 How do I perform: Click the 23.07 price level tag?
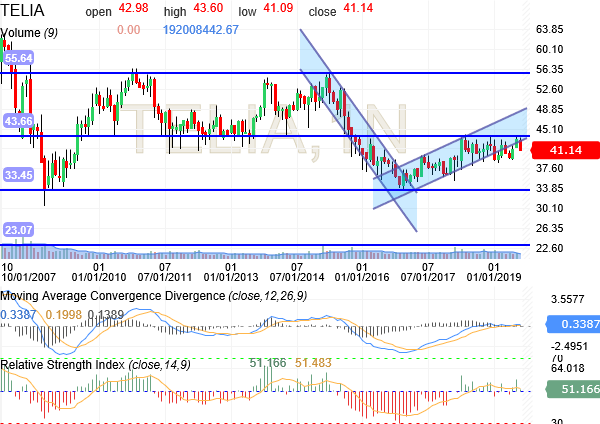pos(19,230)
